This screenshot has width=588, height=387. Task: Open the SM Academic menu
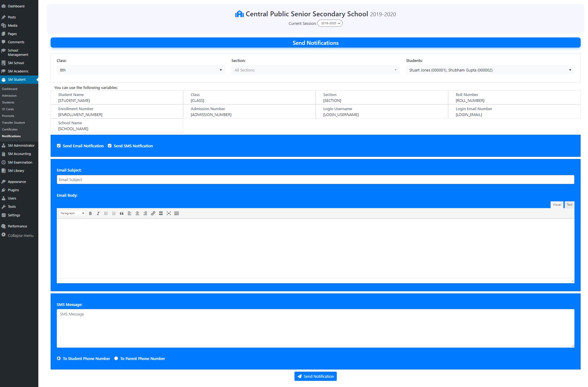(x=19, y=71)
